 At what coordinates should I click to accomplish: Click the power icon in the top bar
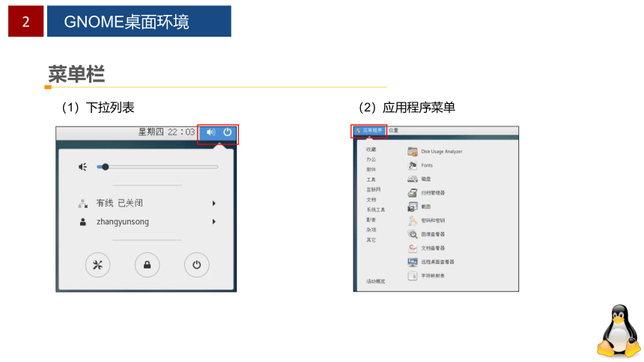tap(228, 132)
